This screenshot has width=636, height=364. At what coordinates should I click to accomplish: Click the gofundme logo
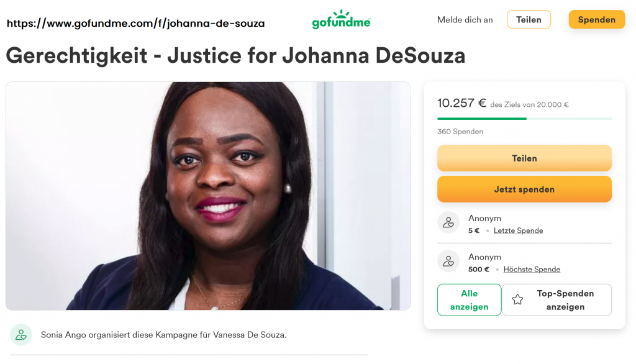coord(341,19)
